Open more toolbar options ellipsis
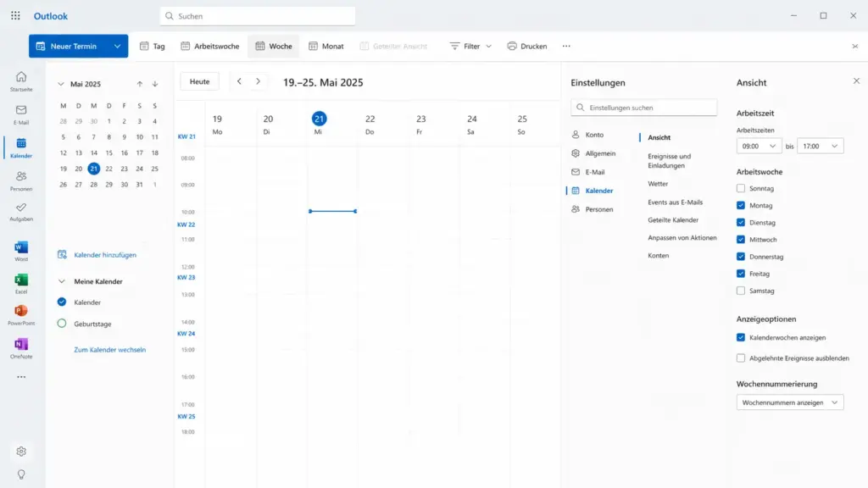This screenshot has width=868, height=488. pos(565,46)
